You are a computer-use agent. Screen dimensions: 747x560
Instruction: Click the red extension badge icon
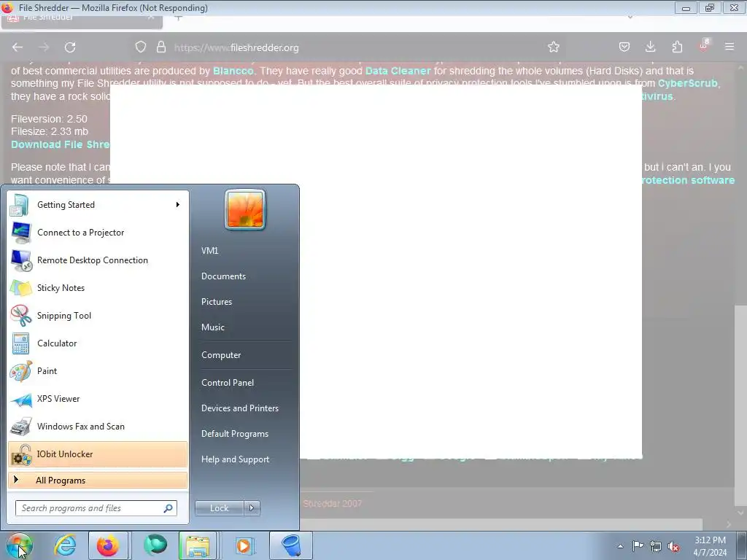pyautogui.click(x=704, y=46)
